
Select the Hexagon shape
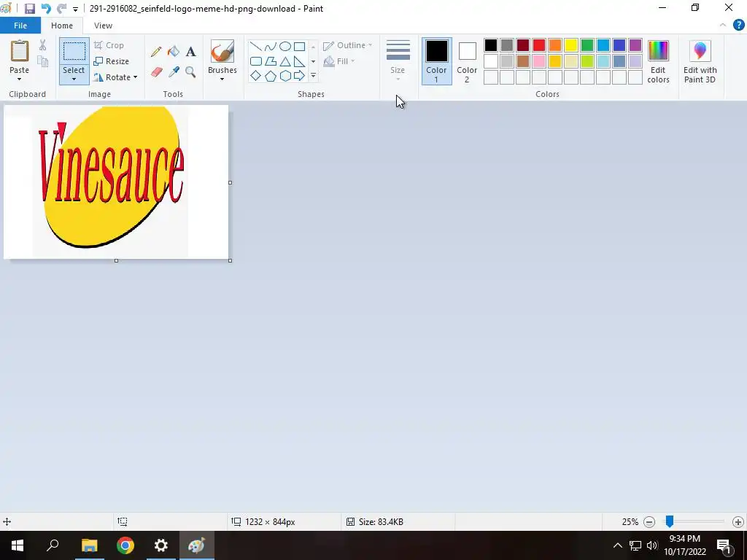285,76
